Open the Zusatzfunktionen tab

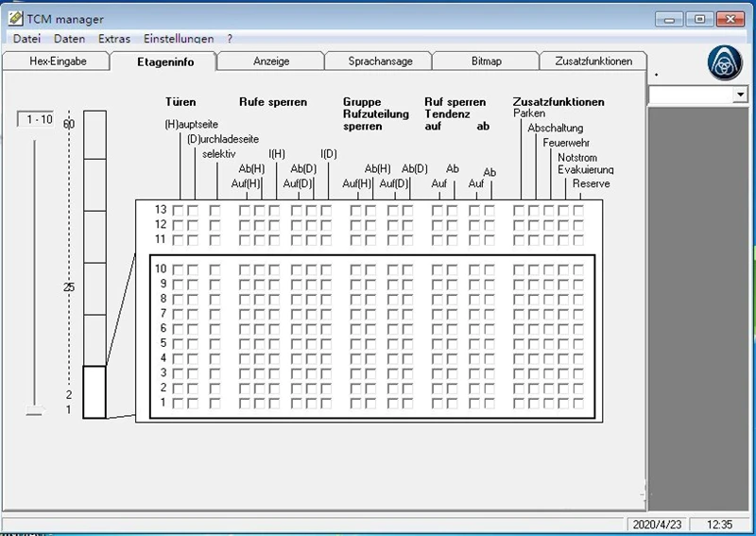[593, 61]
